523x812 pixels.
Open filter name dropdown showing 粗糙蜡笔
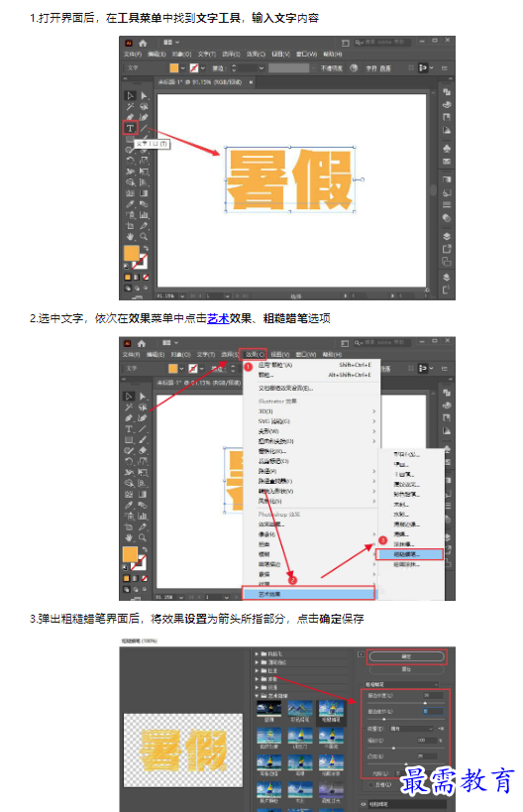tap(401, 685)
